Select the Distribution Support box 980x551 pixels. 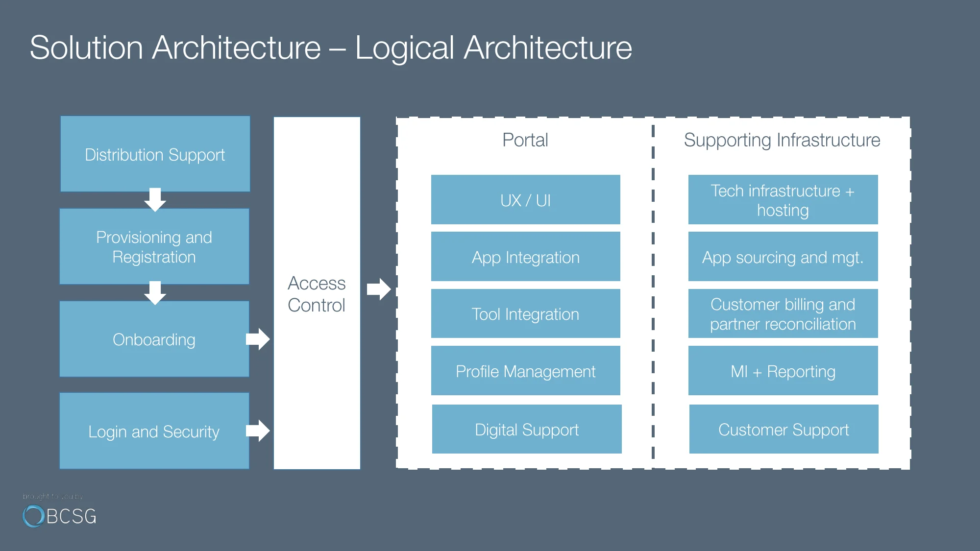click(155, 154)
